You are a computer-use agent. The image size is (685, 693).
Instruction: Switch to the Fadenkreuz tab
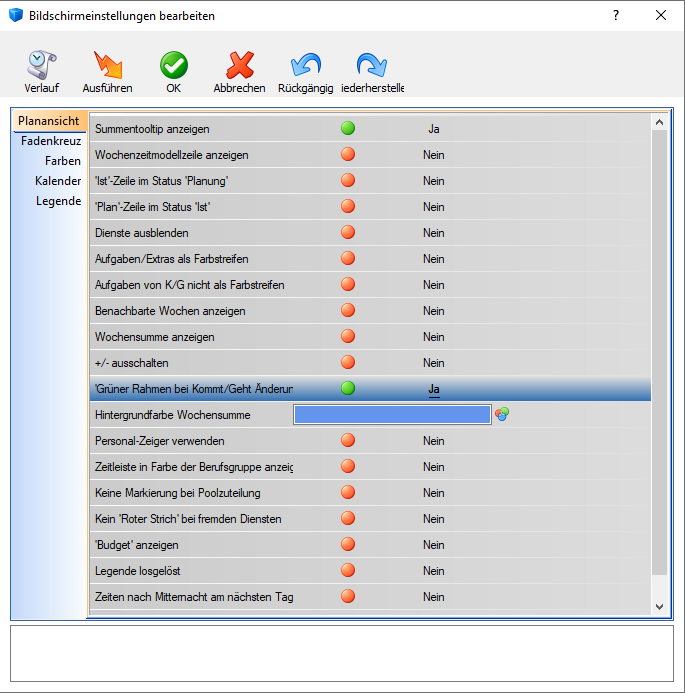click(x=51, y=141)
